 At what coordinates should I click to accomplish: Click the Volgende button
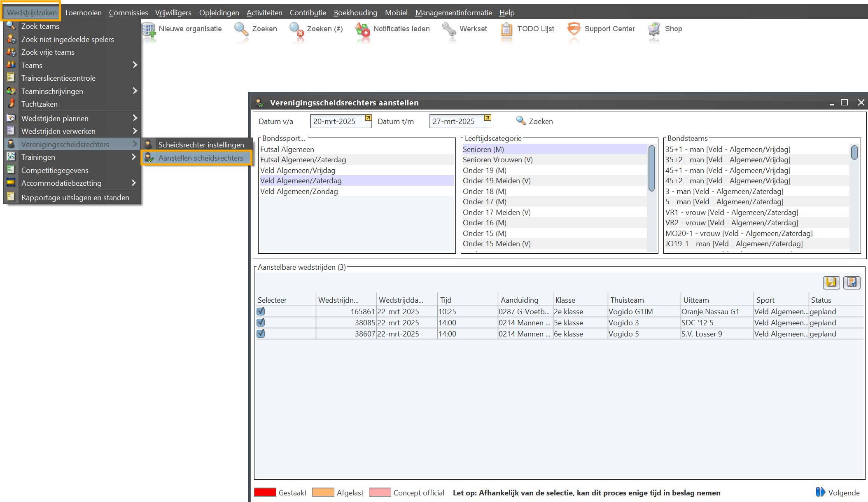pos(838,493)
